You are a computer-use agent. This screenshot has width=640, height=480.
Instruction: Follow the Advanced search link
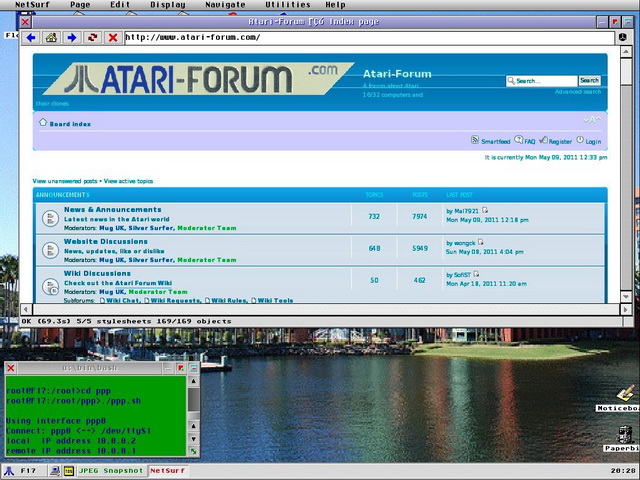[578, 92]
